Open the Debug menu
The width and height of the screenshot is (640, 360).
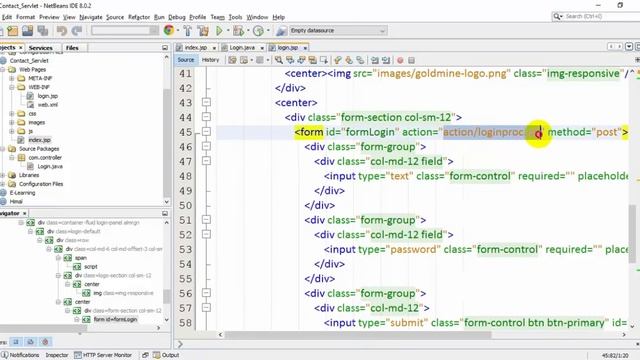click(177, 17)
